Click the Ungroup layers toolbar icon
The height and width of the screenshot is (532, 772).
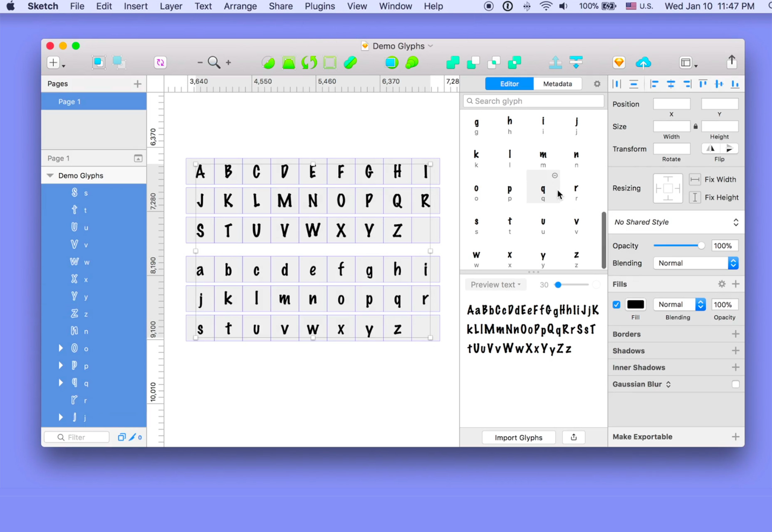pos(119,62)
